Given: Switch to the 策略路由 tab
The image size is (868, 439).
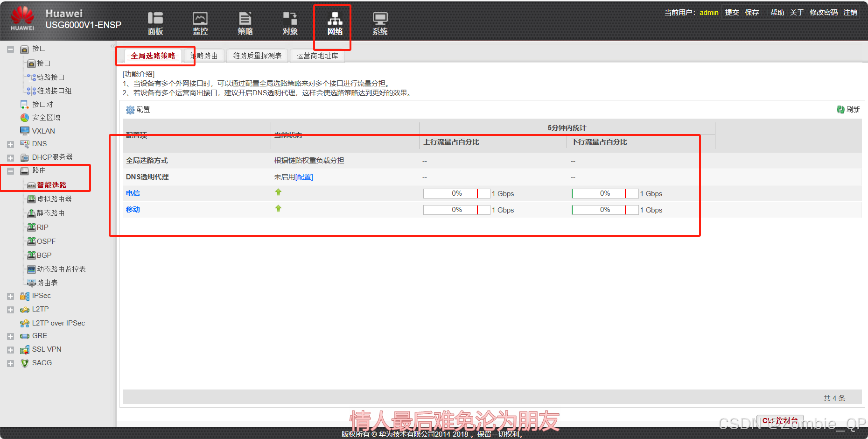Looking at the screenshot, I should pos(204,56).
